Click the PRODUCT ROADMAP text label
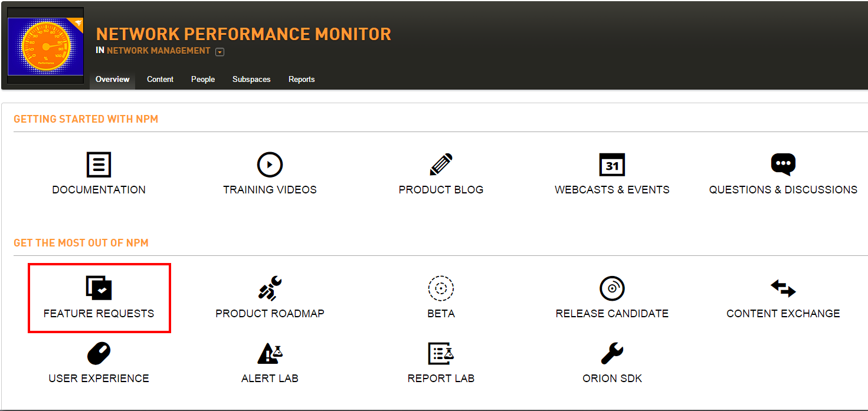This screenshot has width=868, height=411. pos(270,314)
